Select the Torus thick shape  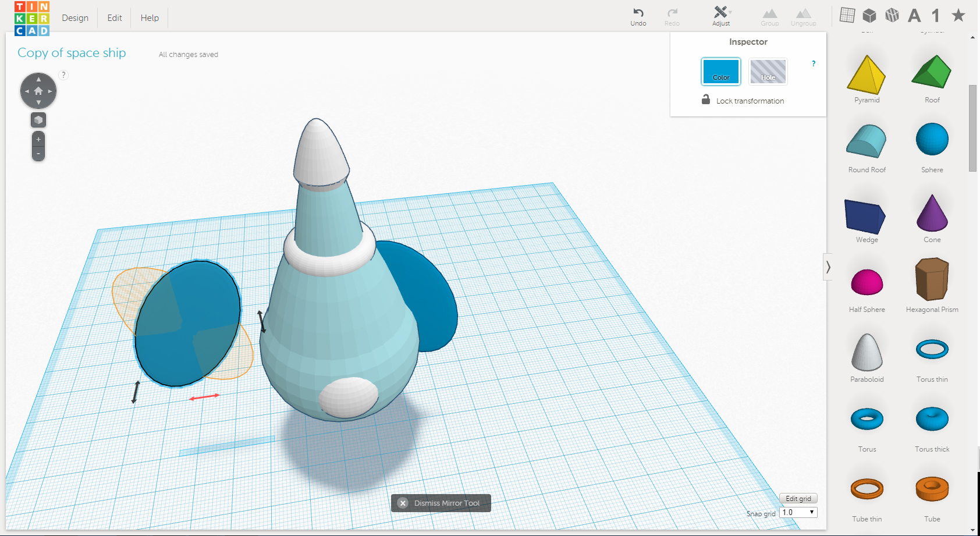pos(932,418)
